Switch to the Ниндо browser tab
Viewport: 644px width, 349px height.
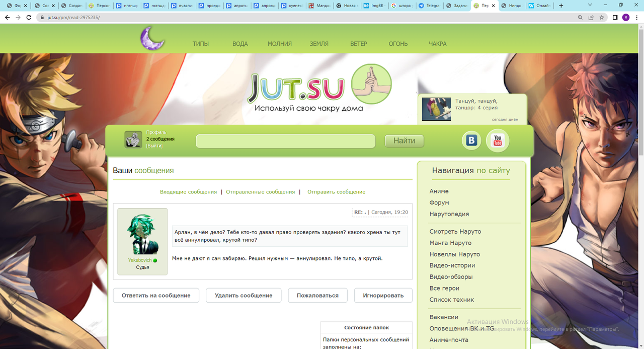(511, 6)
